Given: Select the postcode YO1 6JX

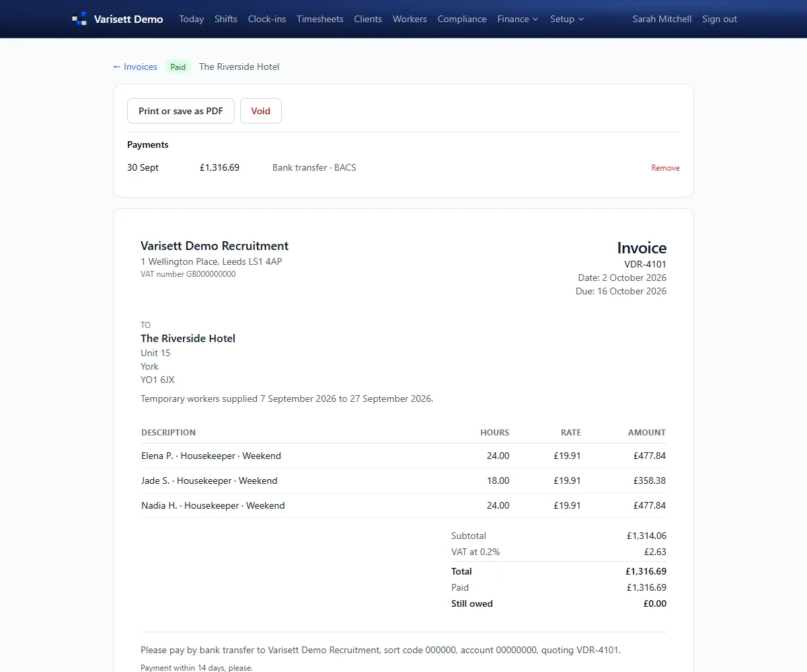Looking at the screenshot, I should [x=157, y=380].
